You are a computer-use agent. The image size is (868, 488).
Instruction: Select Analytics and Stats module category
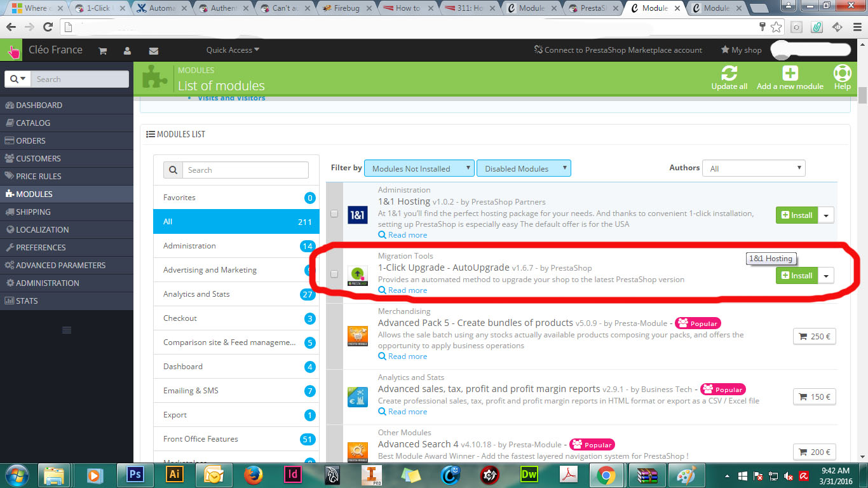point(236,294)
